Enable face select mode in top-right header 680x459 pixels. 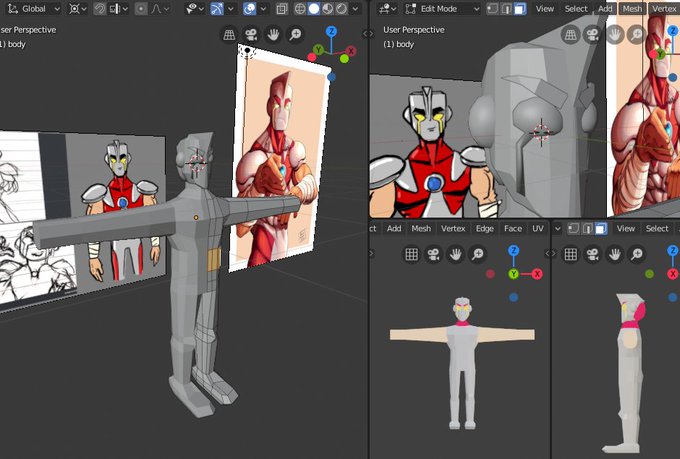pos(520,9)
